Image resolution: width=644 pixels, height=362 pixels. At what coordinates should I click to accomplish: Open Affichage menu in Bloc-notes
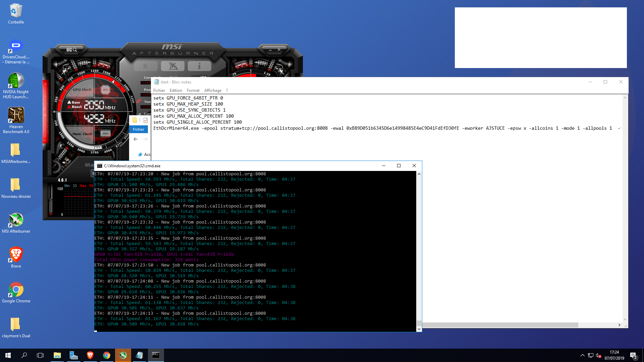[213, 90]
